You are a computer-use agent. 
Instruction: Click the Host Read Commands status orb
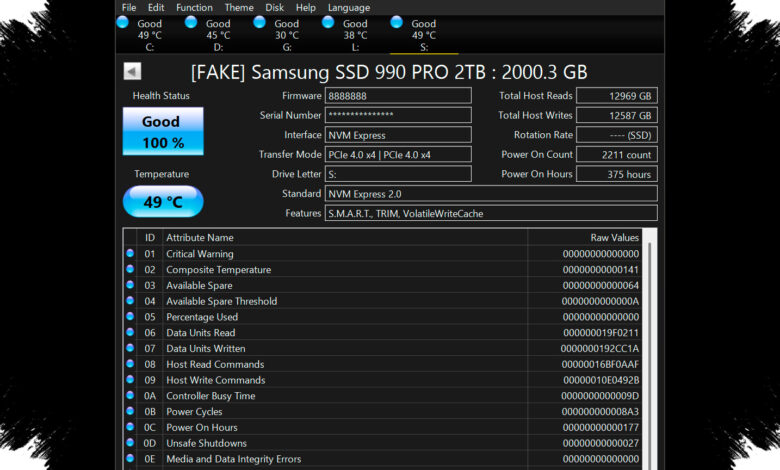point(130,364)
